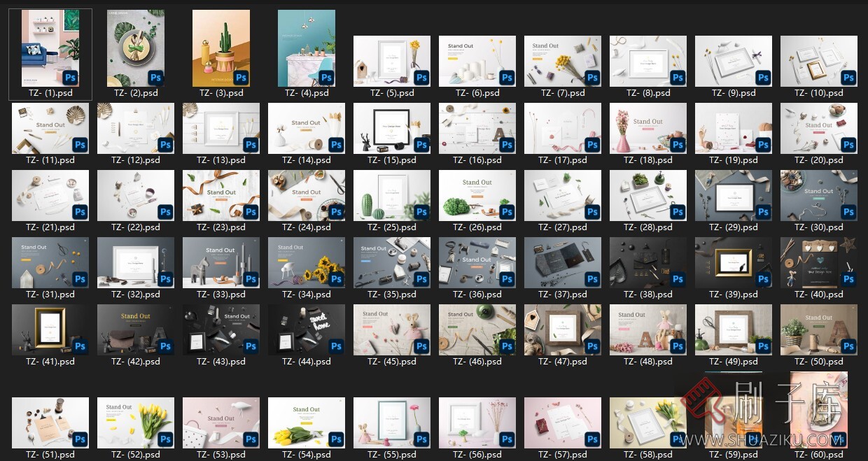Click the Ps badge on TZ- (26).psd
The width and height of the screenshot is (868, 461).
click(x=507, y=212)
